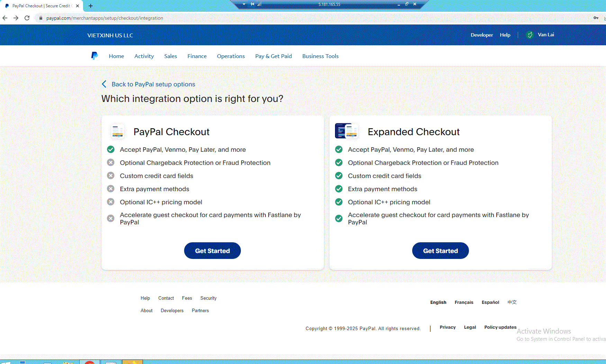606x364 pixels.
Task: Open the Privacy link
Action: 447,327
